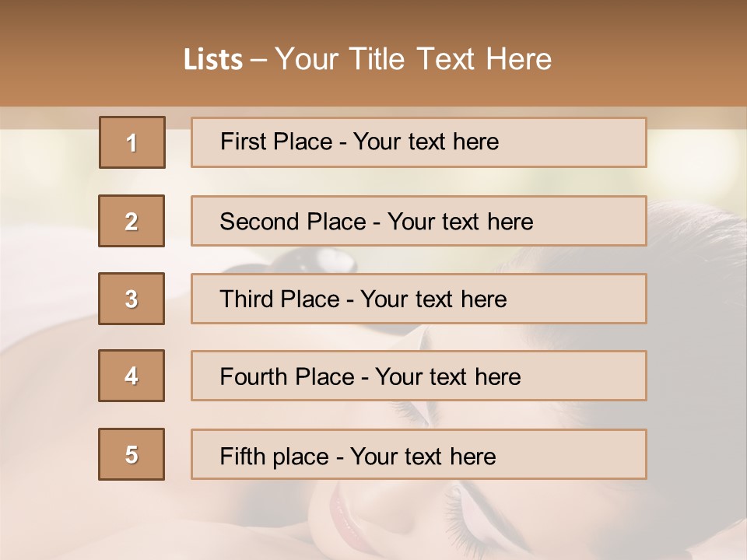Viewport: 747px width, 560px height.
Task: Select the Third Place text bar
Action: tap(419, 299)
